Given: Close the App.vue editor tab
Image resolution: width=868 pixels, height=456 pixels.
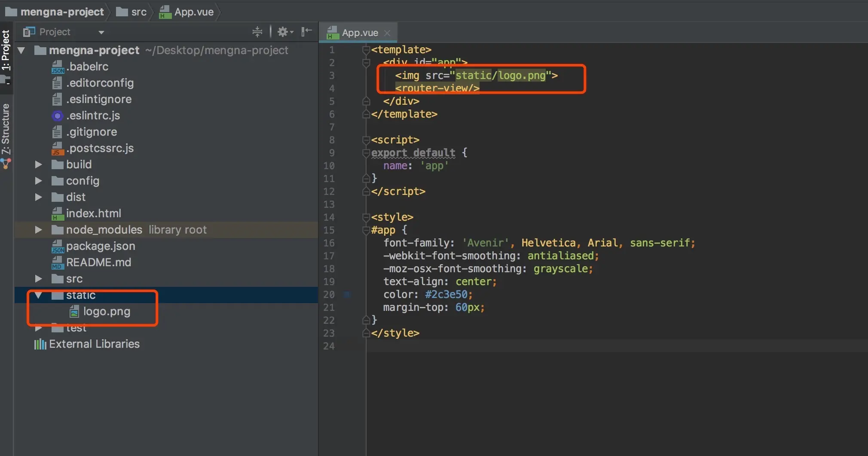Looking at the screenshot, I should (x=387, y=33).
